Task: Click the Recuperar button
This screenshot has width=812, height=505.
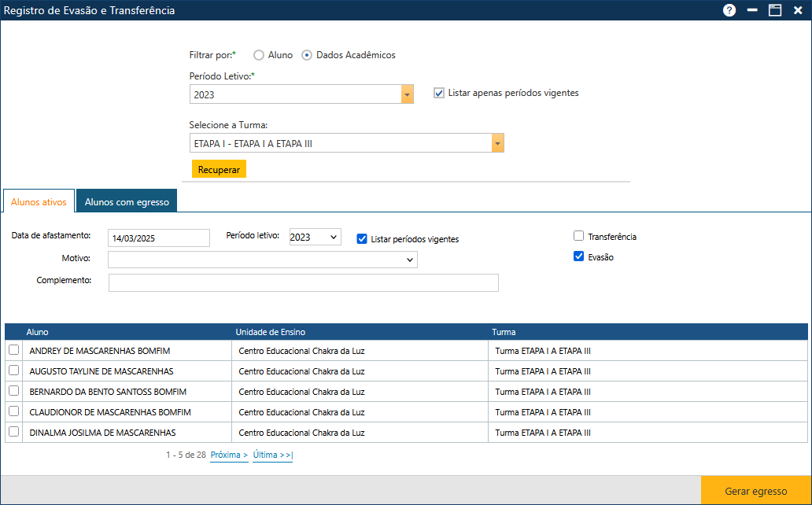Action: 219,168
